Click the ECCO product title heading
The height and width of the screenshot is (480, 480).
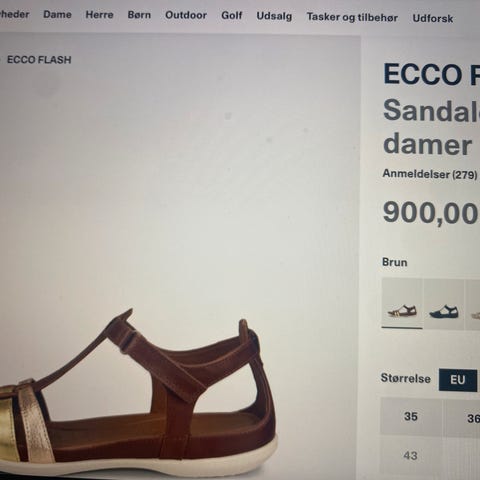tap(432, 74)
